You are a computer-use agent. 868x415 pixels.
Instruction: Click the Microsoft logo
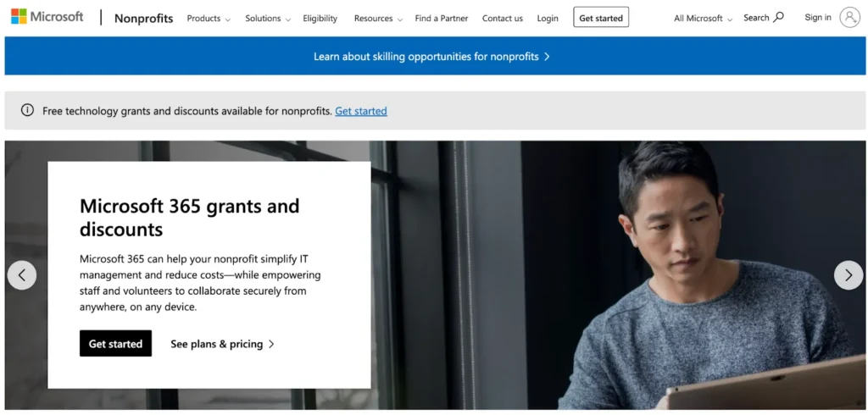pyautogui.click(x=47, y=17)
